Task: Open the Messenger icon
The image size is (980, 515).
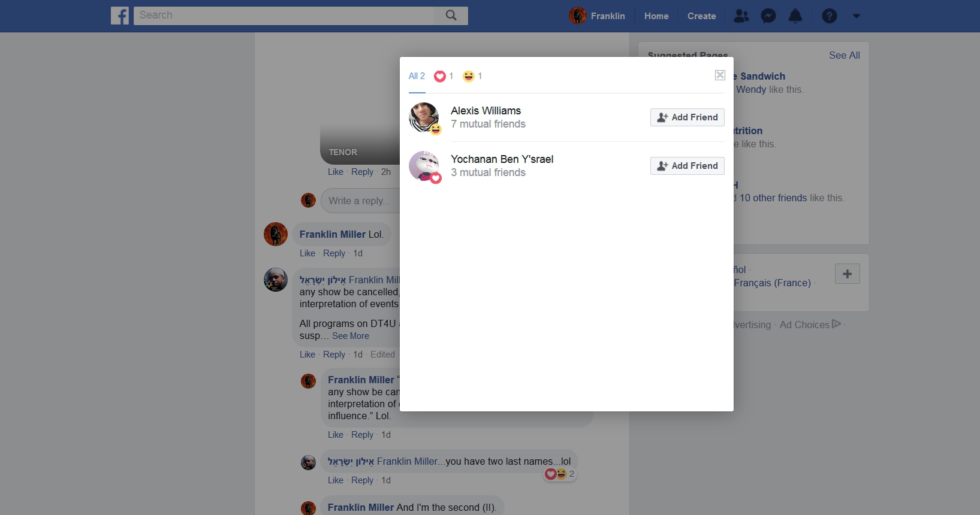Action: point(768,16)
